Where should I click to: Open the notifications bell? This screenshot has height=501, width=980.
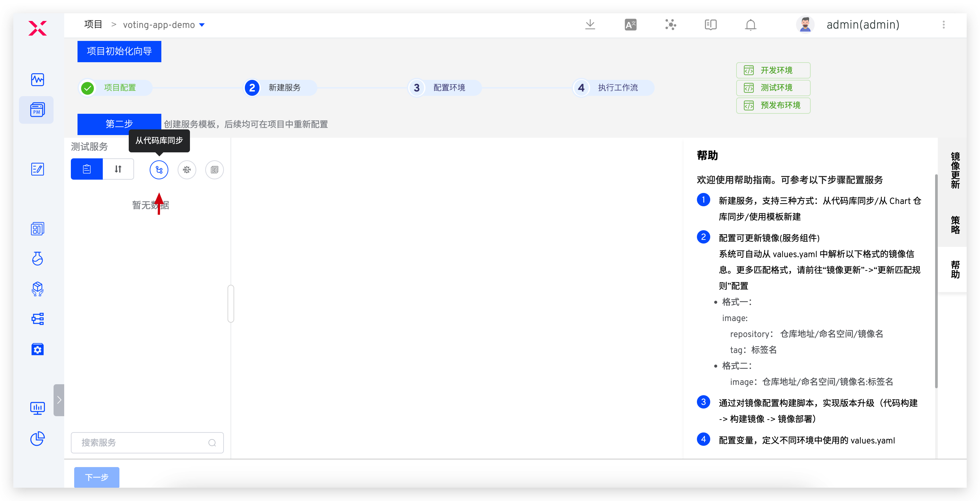click(750, 25)
